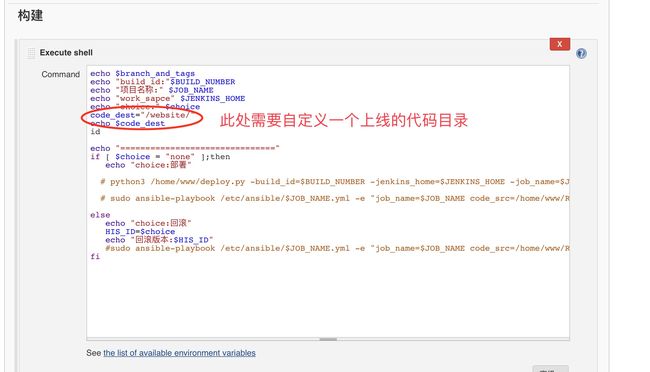Click the echo "choice:部署" line
The image size is (650, 372).
point(148,165)
